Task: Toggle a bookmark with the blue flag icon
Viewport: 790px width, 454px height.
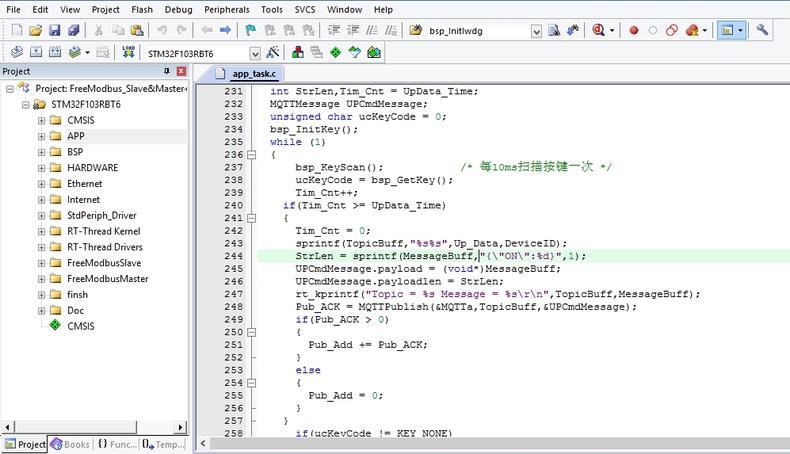Action: 250,30
